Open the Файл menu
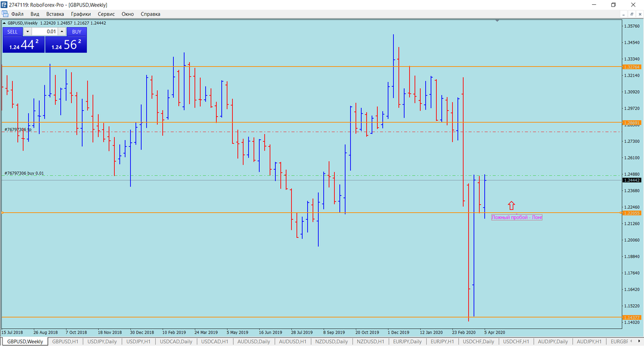Image resolution: width=644 pixels, height=346 pixels. (x=17, y=14)
